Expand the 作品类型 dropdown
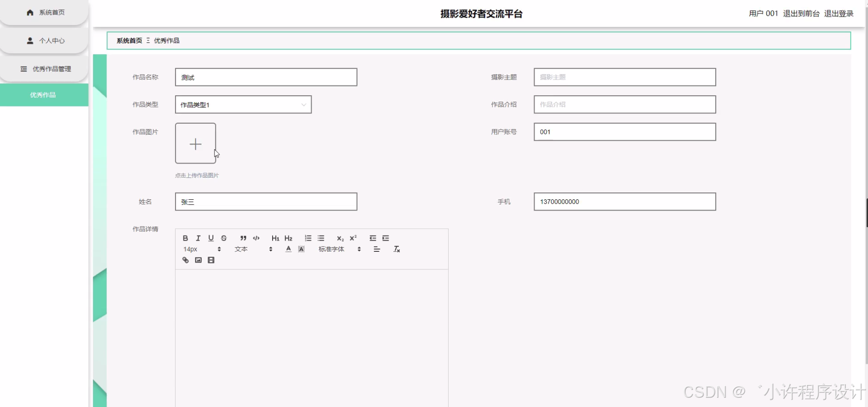The height and width of the screenshot is (407, 868). [x=243, y=105]
